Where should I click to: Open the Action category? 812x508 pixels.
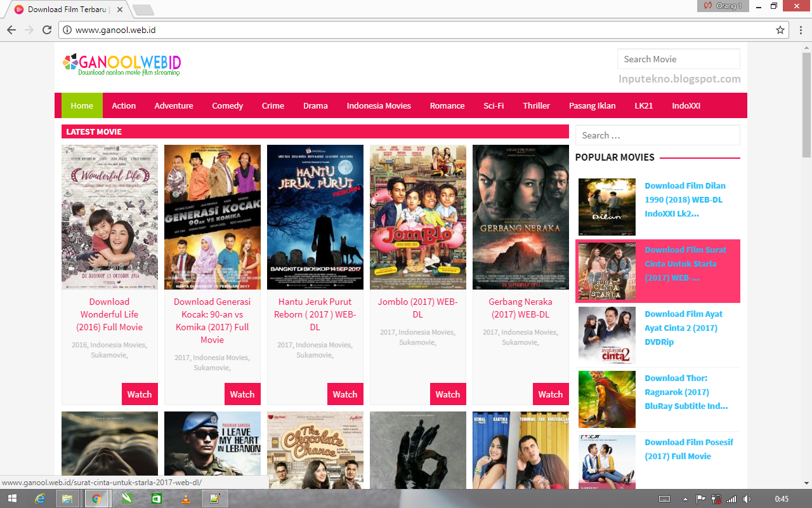click(123, 105)
